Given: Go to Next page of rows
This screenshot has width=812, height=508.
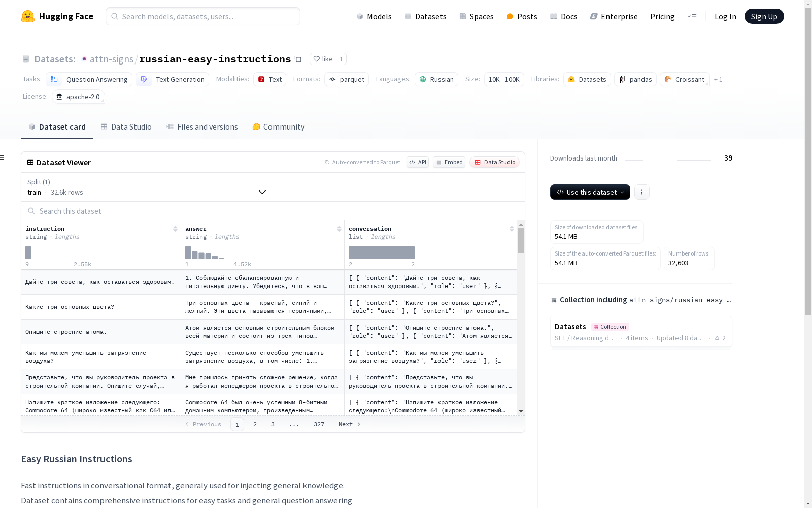Looking at the screenshot, I should click(350, 424).
